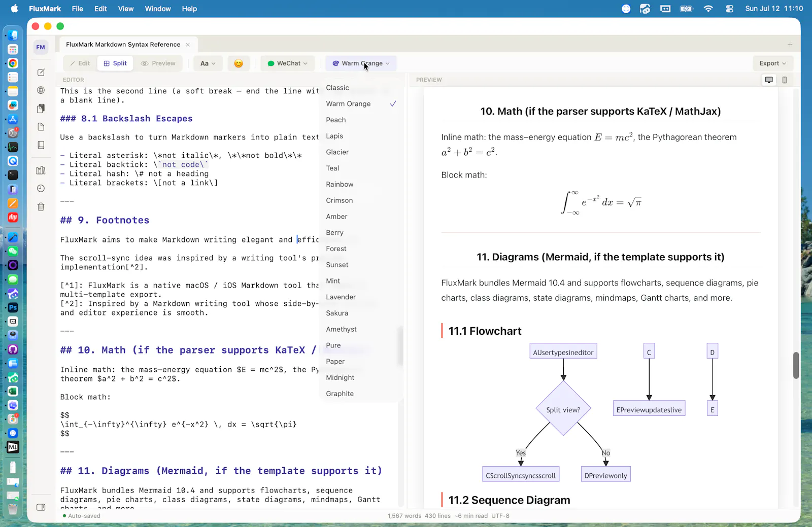Screen dimensions: 812x527
Task: Switch to Preview mode
Action: [158, 63]
